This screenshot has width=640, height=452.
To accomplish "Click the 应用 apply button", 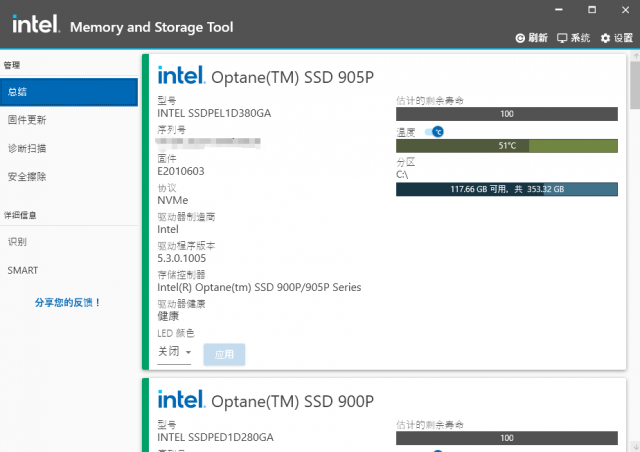I will tap(224, 354).
